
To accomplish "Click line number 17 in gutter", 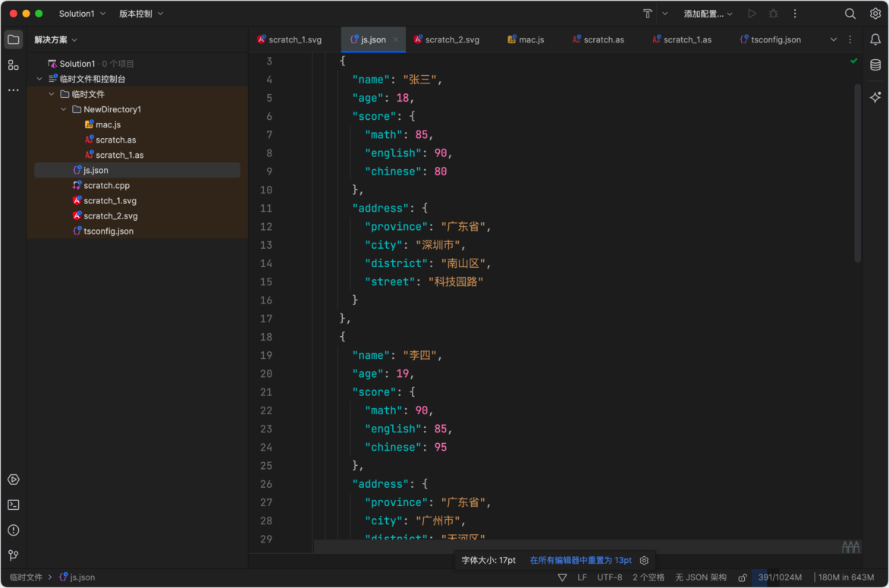I will [266, 319].
